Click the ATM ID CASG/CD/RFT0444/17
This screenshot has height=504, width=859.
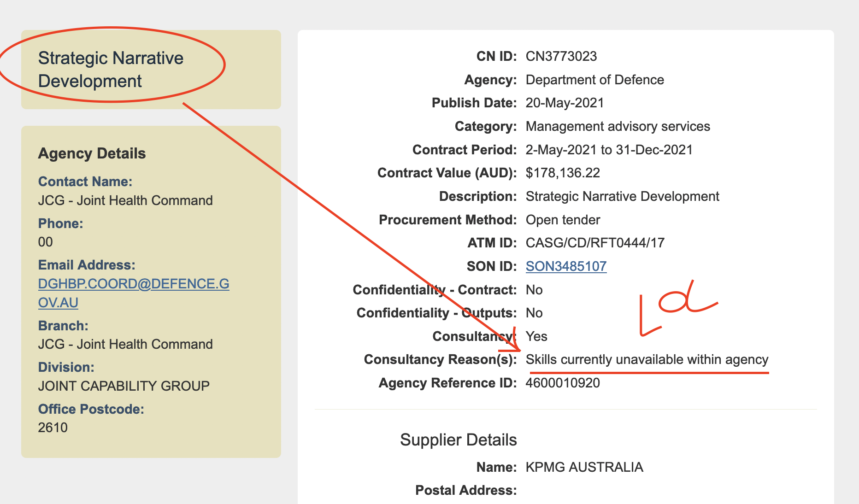point(595,243)
